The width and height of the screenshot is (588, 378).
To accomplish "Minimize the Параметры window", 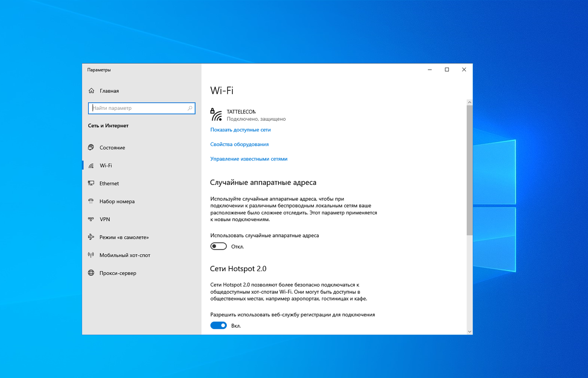I will tap(430, 70).
